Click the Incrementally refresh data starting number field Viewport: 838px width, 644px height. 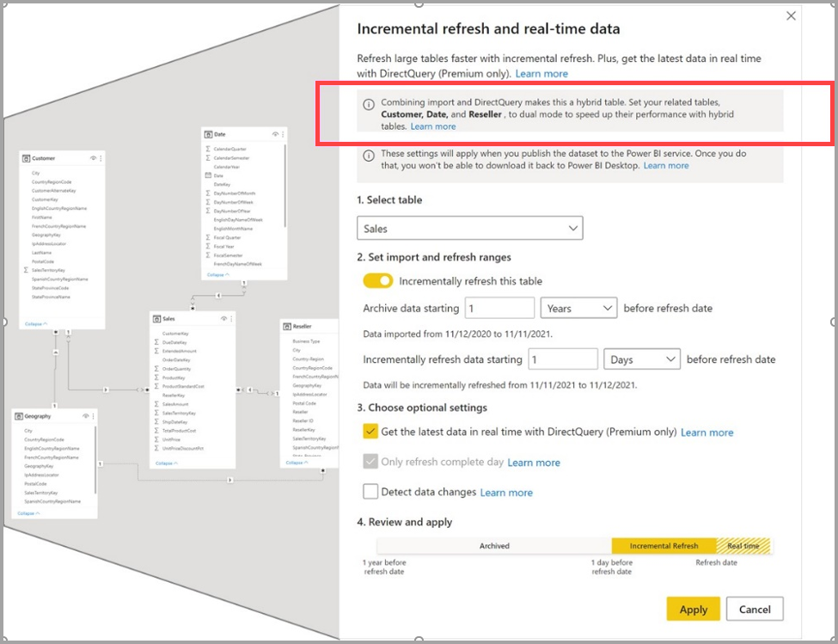[563, 359]
